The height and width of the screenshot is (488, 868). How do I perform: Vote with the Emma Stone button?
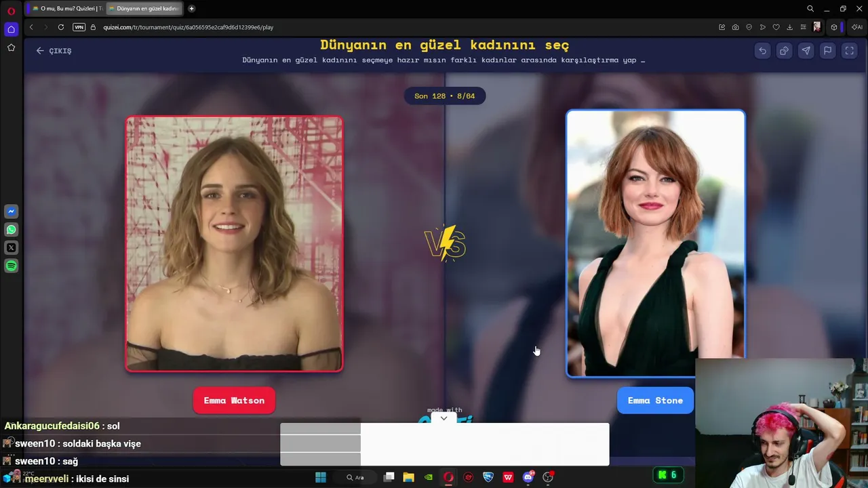pyautogui.click(x=655, y=401)
